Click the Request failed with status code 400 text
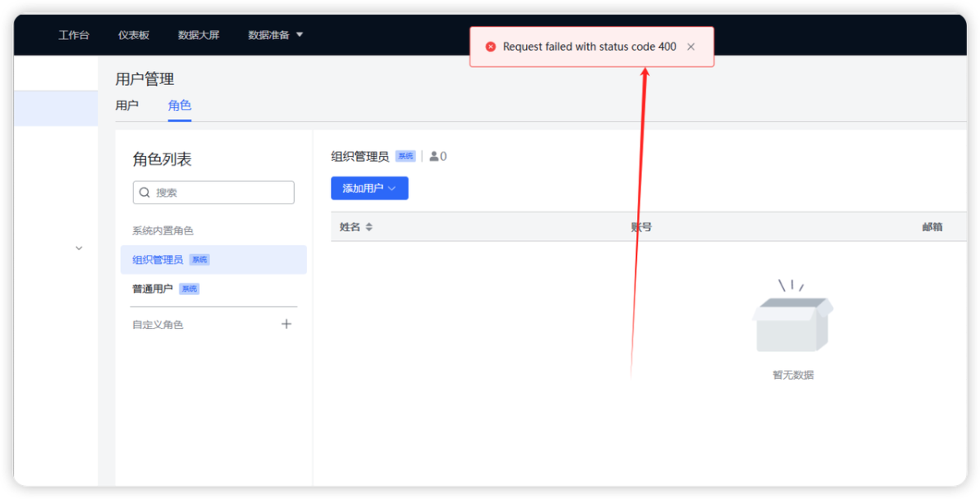The width and height of the screenshot is (980, 499). (x=590, y=47)
